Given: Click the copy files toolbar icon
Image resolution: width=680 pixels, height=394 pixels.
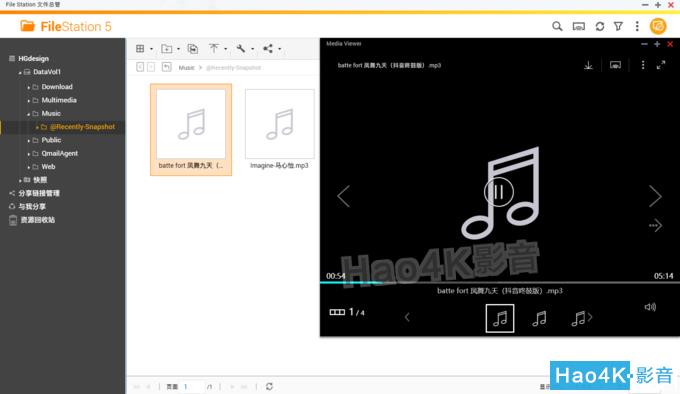Looking at the screenshot, I should coord(193,49).
